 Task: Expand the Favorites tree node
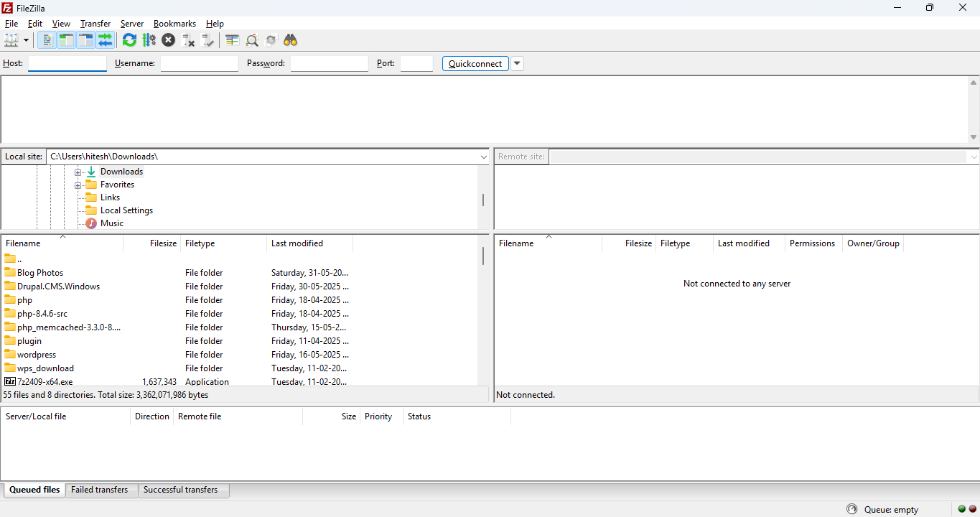pos(78,185)
